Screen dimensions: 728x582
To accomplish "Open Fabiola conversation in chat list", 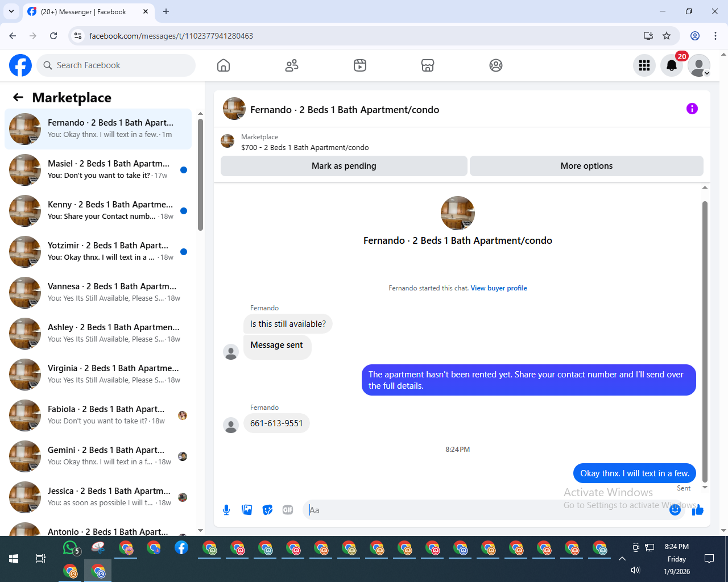I will [x=98, y=415].
